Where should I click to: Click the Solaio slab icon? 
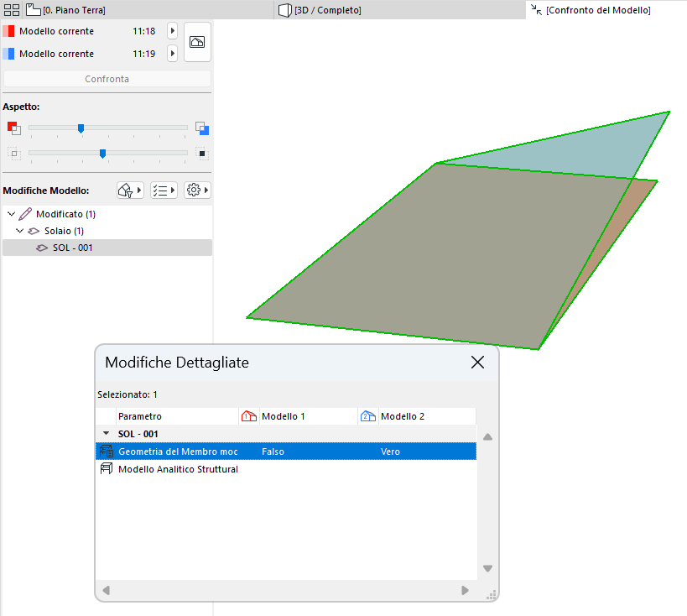coord(34,231)
